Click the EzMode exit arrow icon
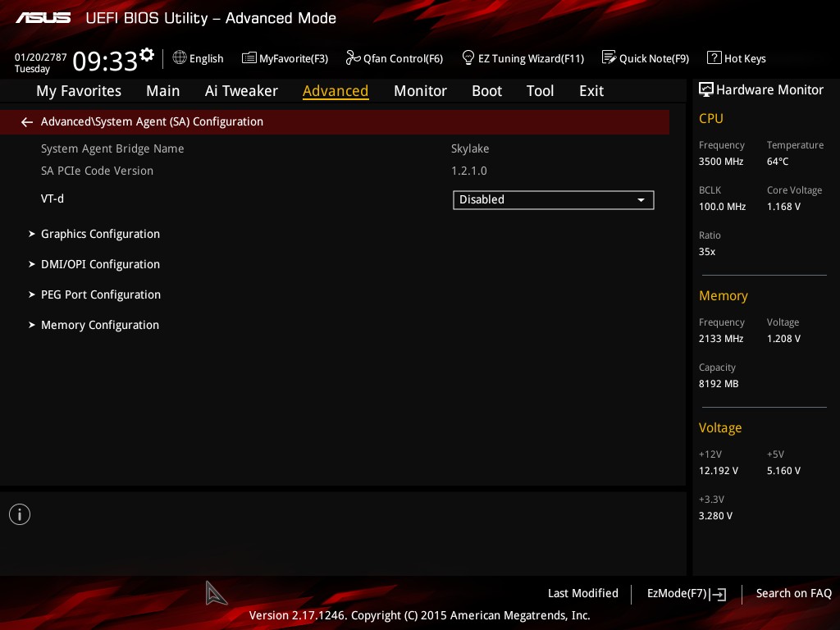The width and height of the screenshot is (840, 630). [x=718, y=594]
